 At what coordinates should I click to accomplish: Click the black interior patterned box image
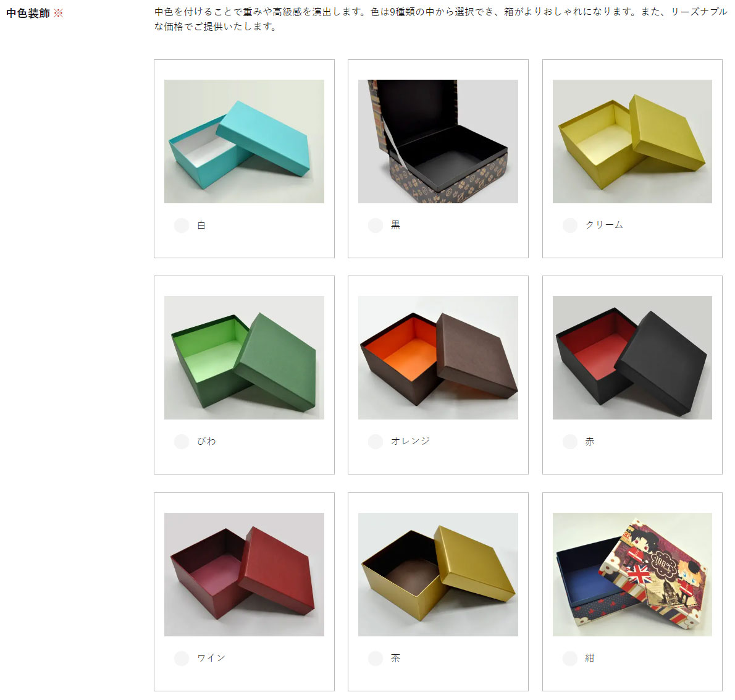(439, 141)
